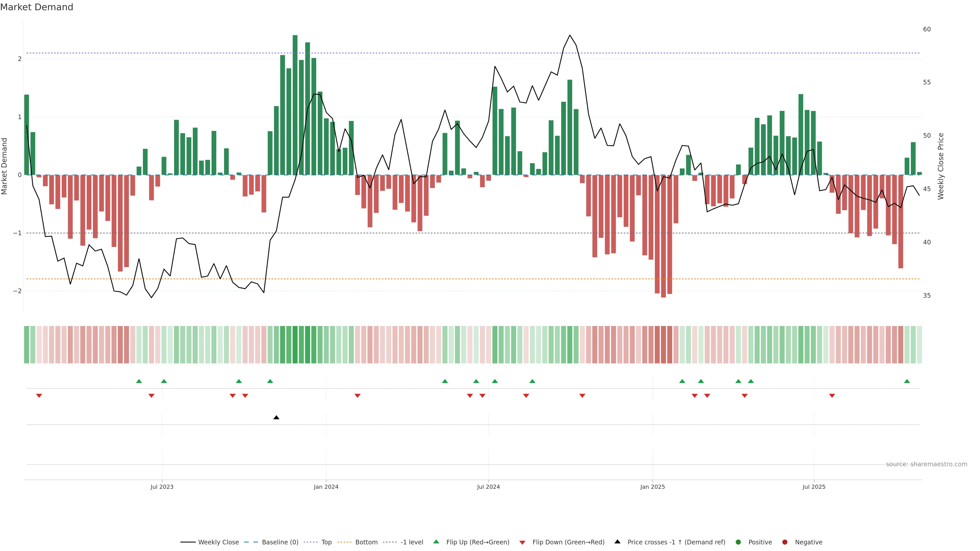Image resolution: width=980 pixels, height=551 pixels.
Task: Click the green Flip Up legend triangle
Action: point(436,542)
